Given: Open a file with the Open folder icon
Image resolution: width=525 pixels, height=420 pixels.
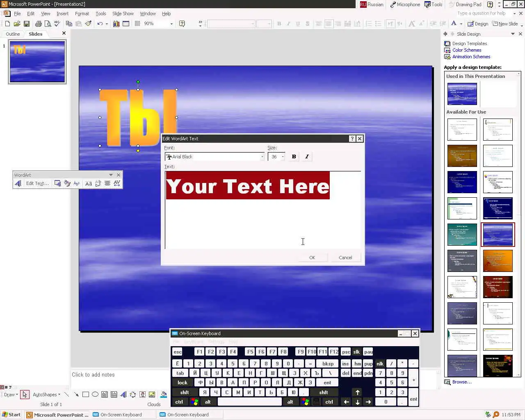Looking at the screenshot, I should tap(17, 24).
